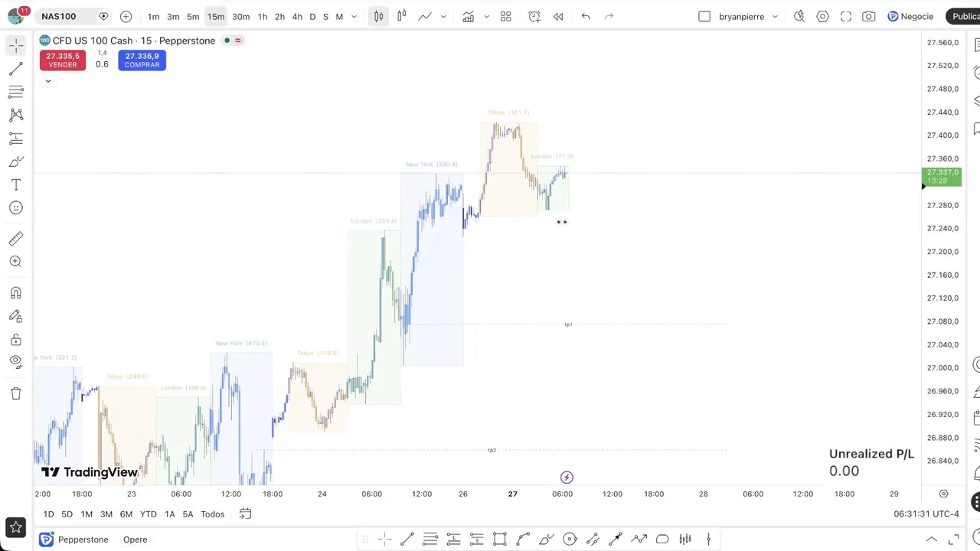Image resolution: width=980 pixels, height=551 pixels.
Task: Open the quick search tool
Action: pos(799,16)
